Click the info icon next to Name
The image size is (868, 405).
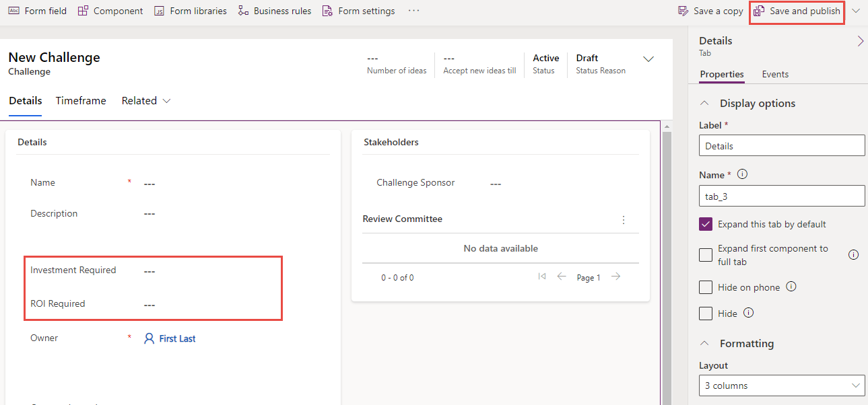pyautogui.click(x=743, y=174)
